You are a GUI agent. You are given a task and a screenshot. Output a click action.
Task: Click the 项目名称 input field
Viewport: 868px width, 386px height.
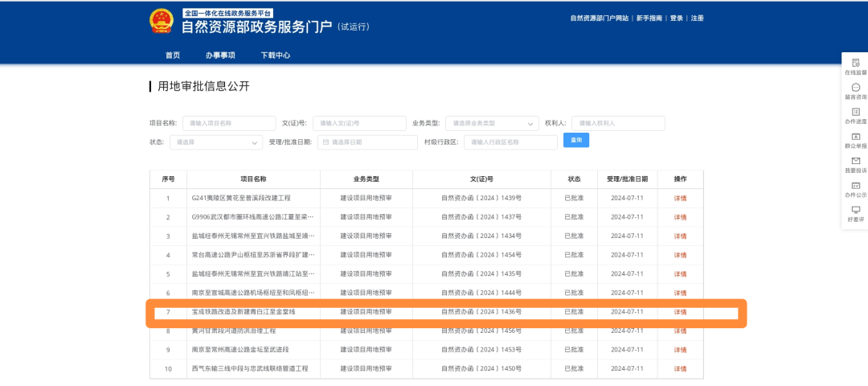(x=228, y=123)
